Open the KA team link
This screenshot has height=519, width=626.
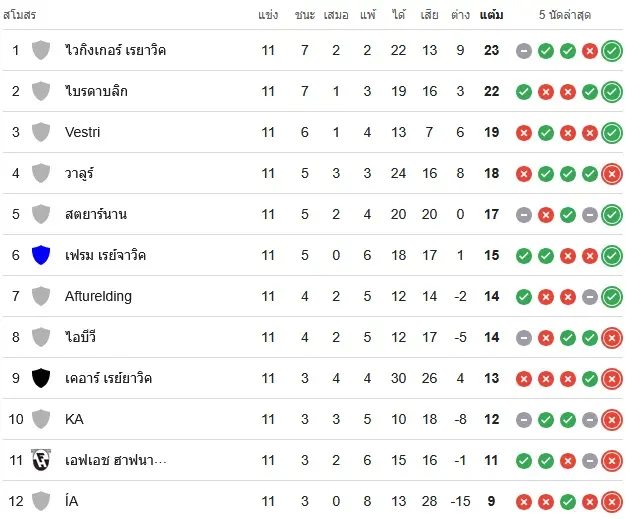click(x=74, y=419)
